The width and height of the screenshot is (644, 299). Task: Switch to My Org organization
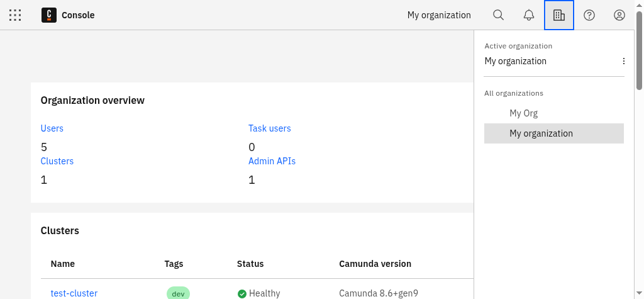pos(553,113)
